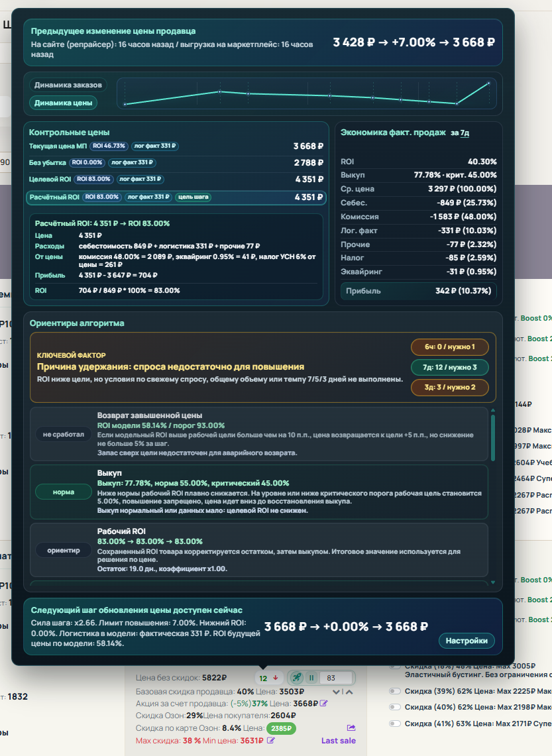The image size is (552, 756).
Task: Click the scroll-down arrow in Ориентиры алгоритма
Action: (x=493, y=582)
